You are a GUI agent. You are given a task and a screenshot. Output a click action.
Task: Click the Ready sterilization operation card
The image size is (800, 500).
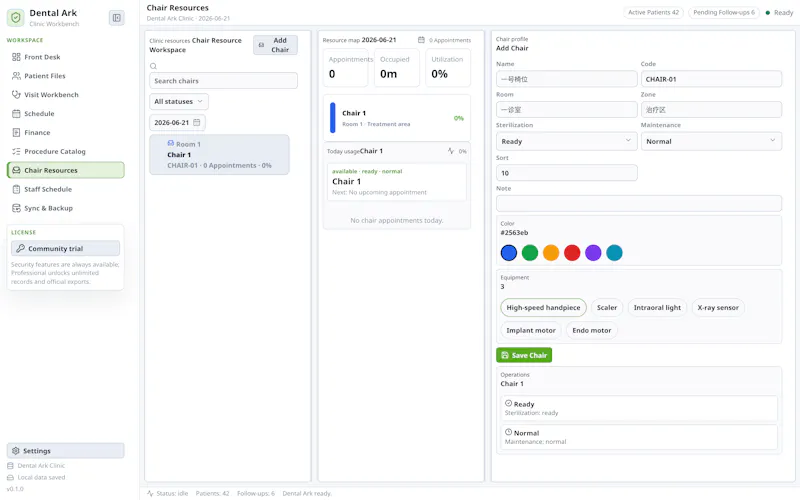[x=639, y=408]
